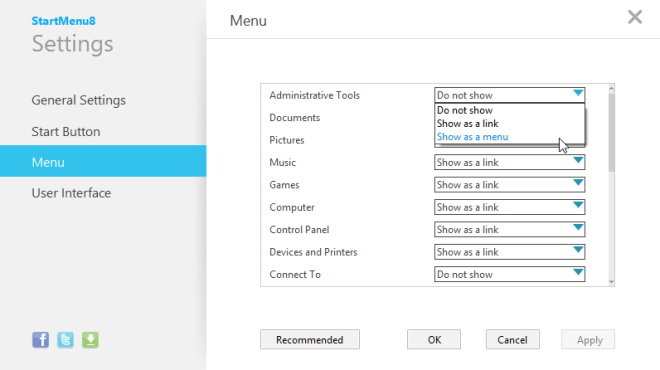Screen dimensions: 660x370
Task: Expand the Computer dropdown
Action: click(x=509, y=207)
